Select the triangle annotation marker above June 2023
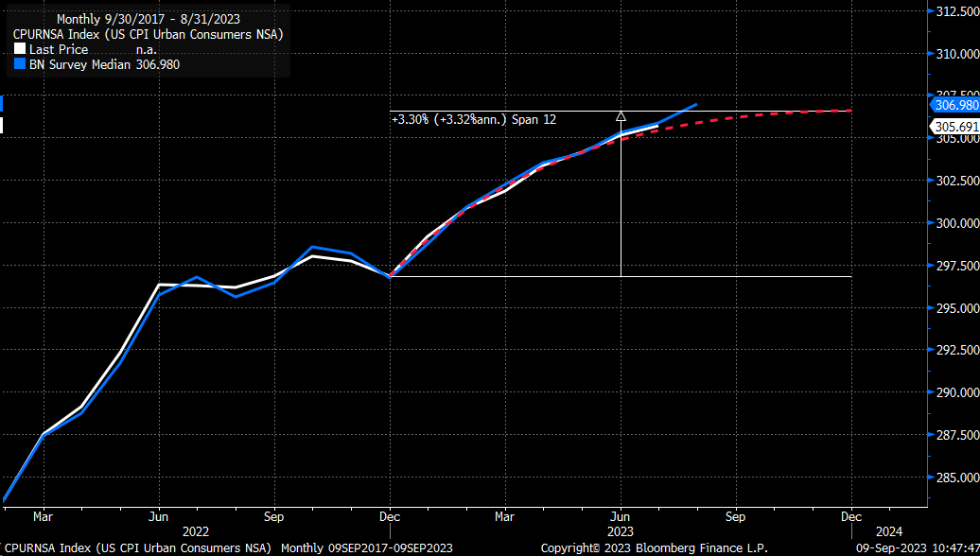The image size is (980, 556). [621, 115]
